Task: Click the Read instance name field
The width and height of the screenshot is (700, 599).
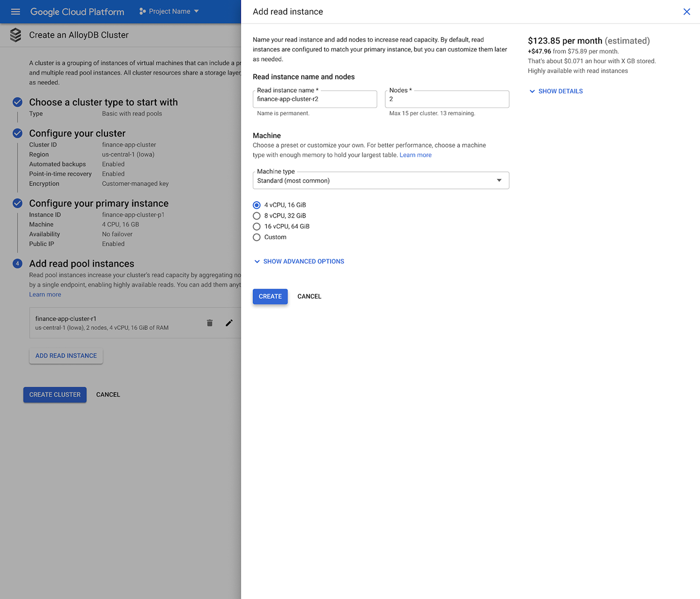Action: (x=315, y=99)
